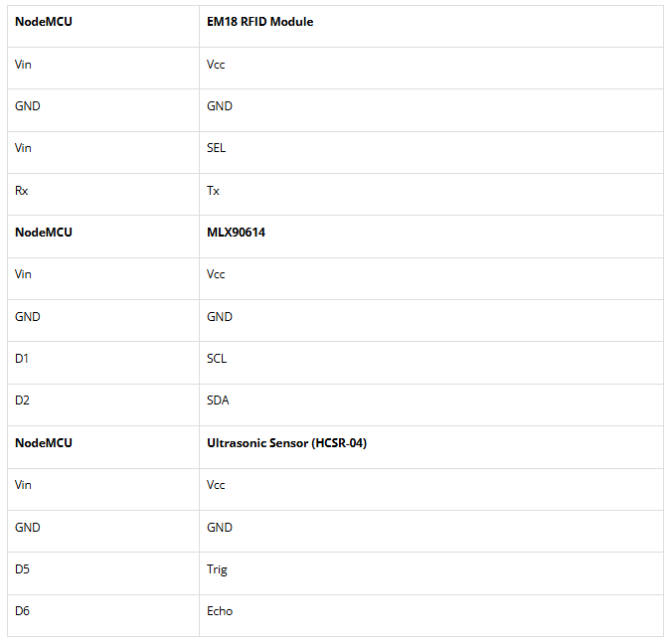This screenshot has height=643, width=672.
Task: Click the NodeMCU header beside EM18 RFID Module
Action: pyautogui.click(x=44, y=22)
